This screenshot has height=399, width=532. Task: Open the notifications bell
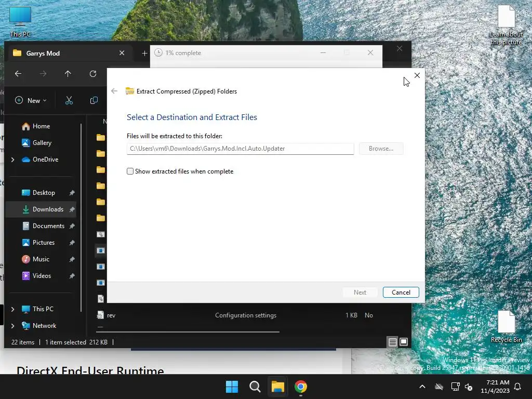click(x=518, y=387)
